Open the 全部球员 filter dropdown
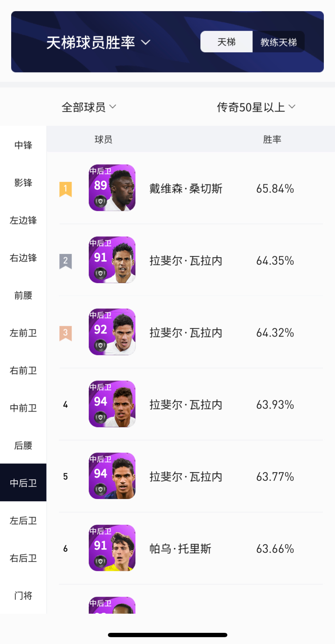 89,107
